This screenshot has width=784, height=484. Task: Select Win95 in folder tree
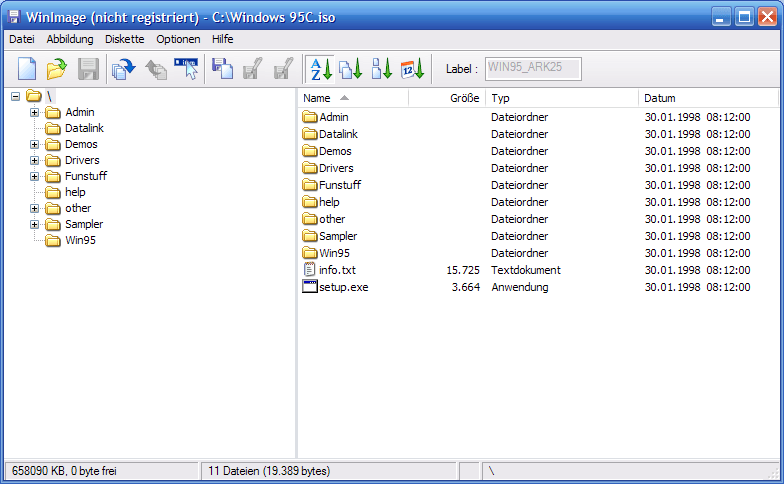pos(80,240)
